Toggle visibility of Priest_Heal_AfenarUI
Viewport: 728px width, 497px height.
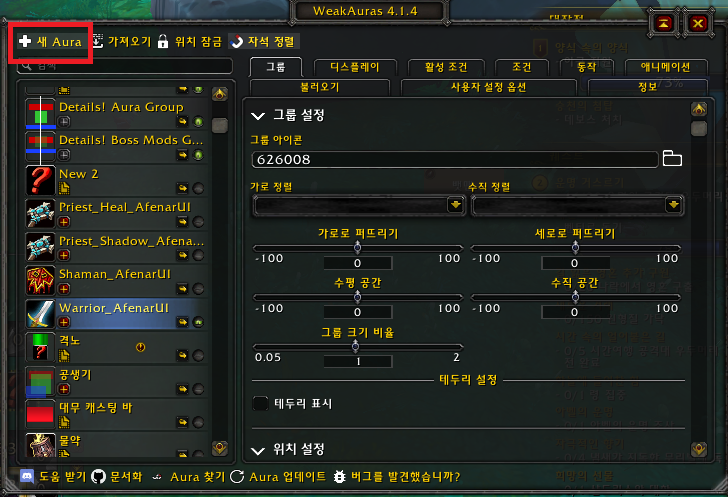click(x=198, y=222)
